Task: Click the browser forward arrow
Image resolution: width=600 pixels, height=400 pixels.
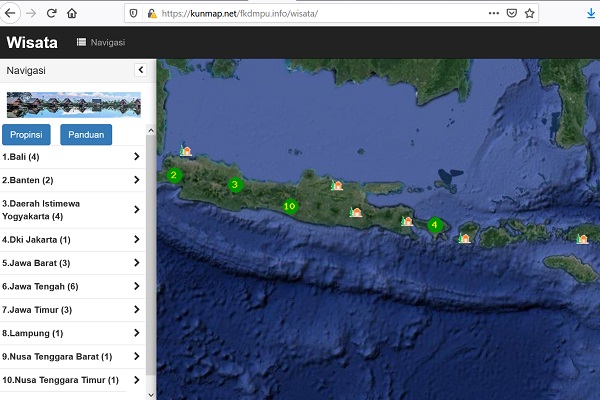Action: [x=31, y=13]
